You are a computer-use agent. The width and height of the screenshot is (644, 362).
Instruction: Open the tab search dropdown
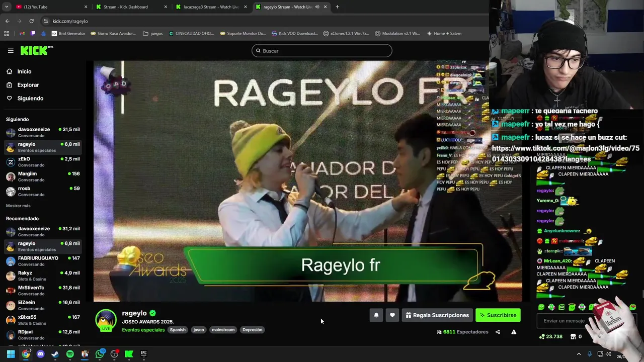tap(6, 7)
